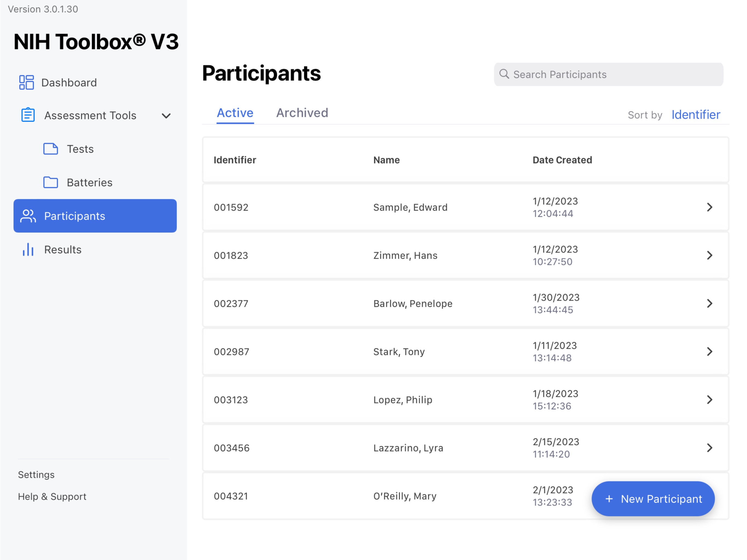
Task: Click chevron arrow for Lopez Philip
Action: (x=710, y=399)
